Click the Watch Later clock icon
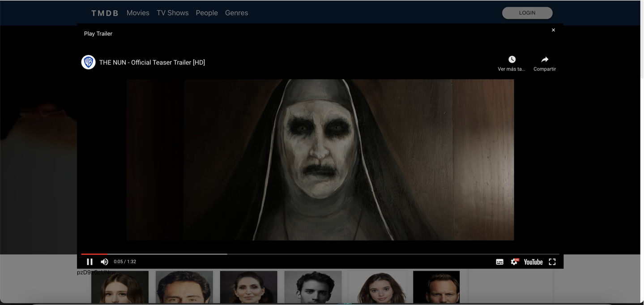Screen dimensions: 644x305 pos(512,60)
